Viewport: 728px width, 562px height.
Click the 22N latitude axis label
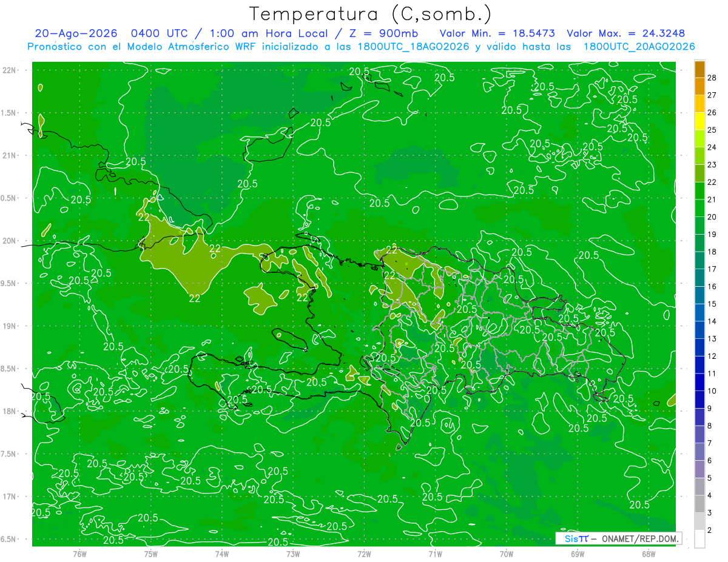(9, 70)
